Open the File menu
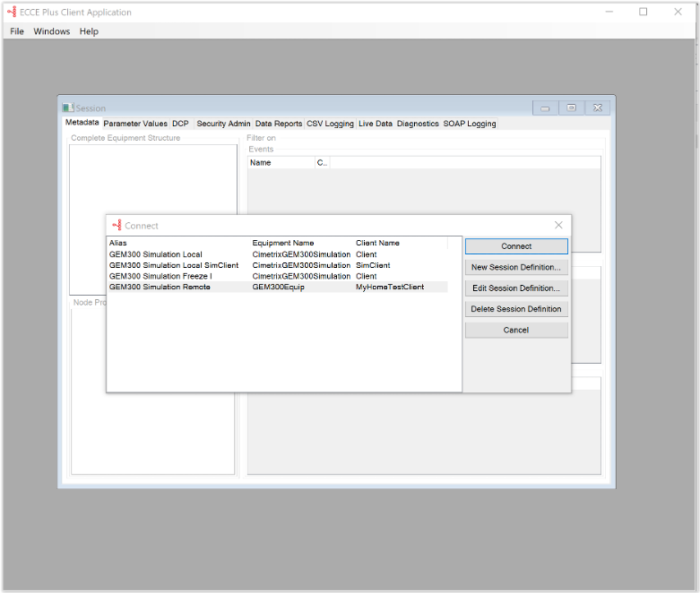 pos(17,31)
